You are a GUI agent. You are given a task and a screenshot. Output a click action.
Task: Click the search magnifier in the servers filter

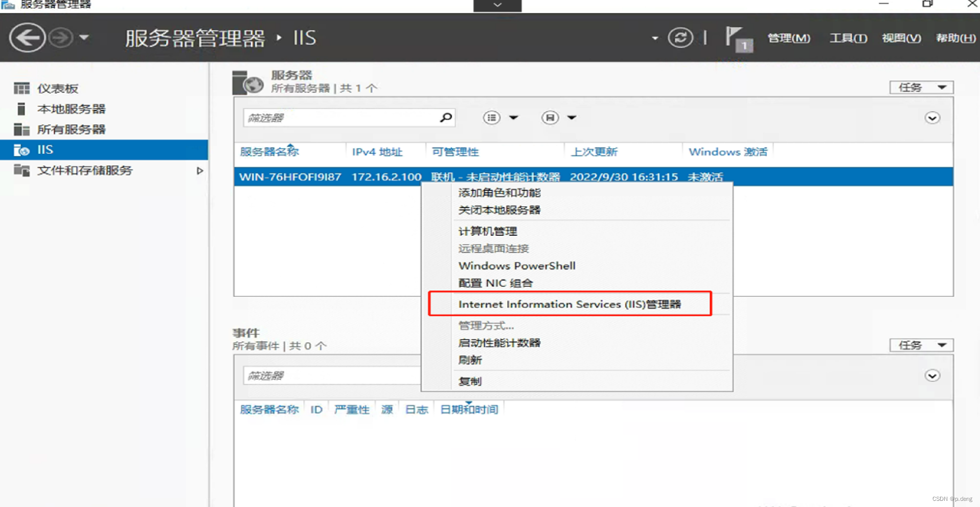coord(446,118)
